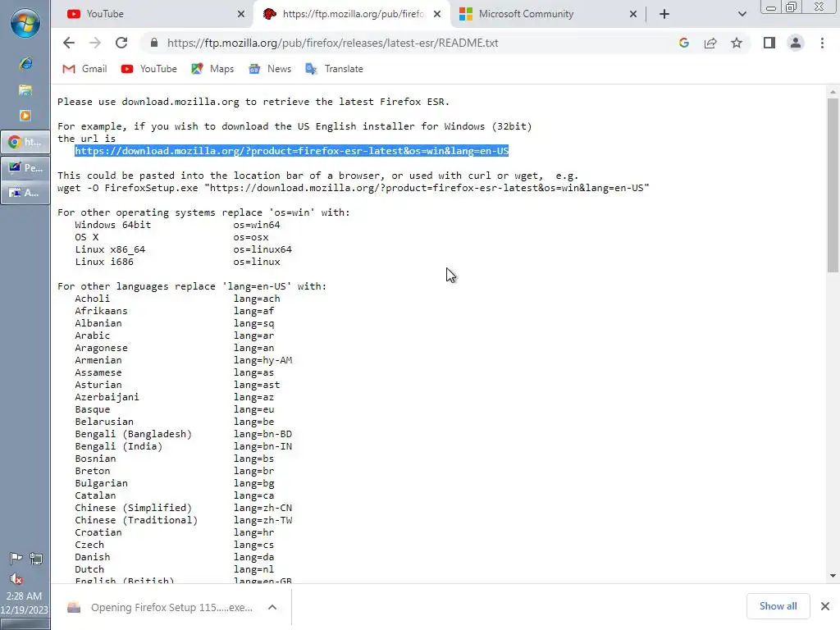840x630 pixels.
Task: Click 'lang=hy-AM' text
Action: tap(262, 361)
